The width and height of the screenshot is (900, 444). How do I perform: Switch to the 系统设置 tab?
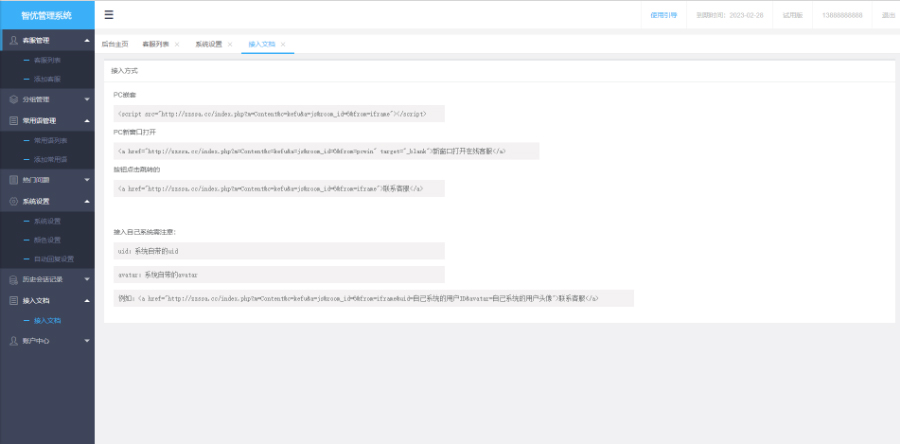[208, 44]
